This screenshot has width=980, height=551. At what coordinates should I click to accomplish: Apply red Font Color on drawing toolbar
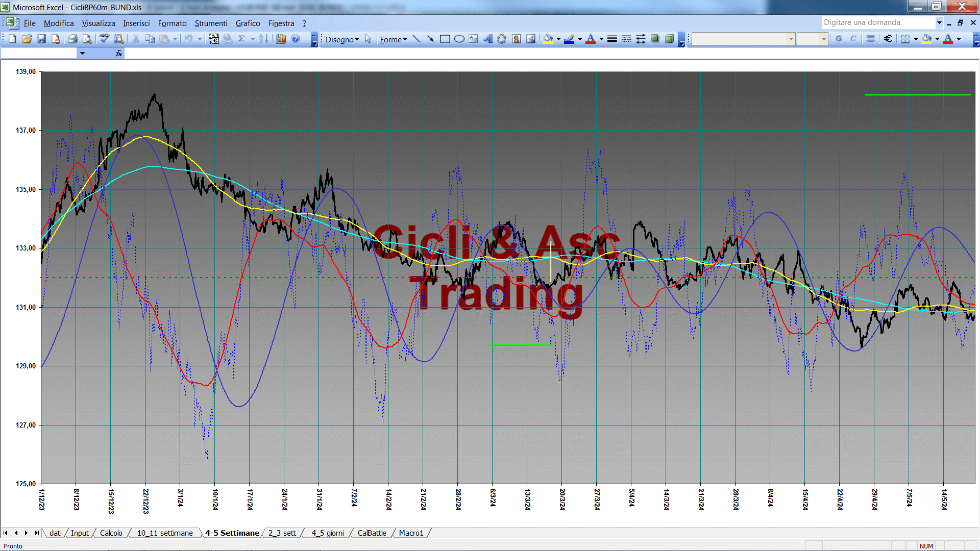click(x=591, y=39)
